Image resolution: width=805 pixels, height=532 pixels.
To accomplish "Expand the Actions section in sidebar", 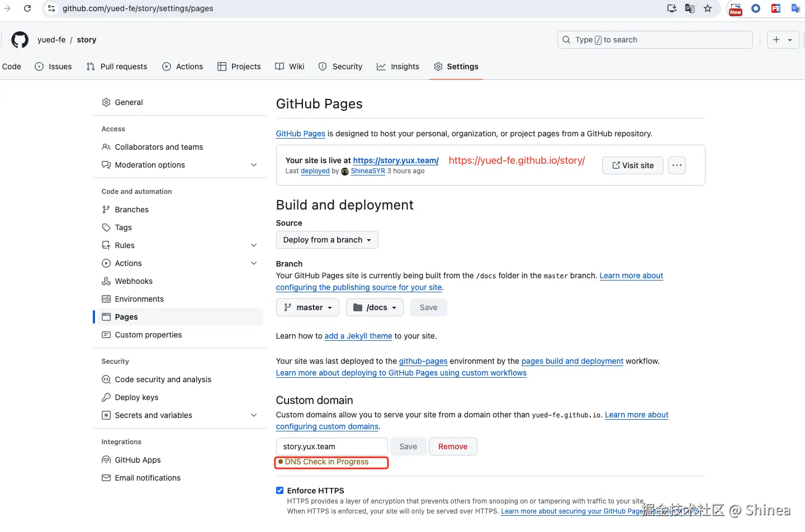I will 254,263.
